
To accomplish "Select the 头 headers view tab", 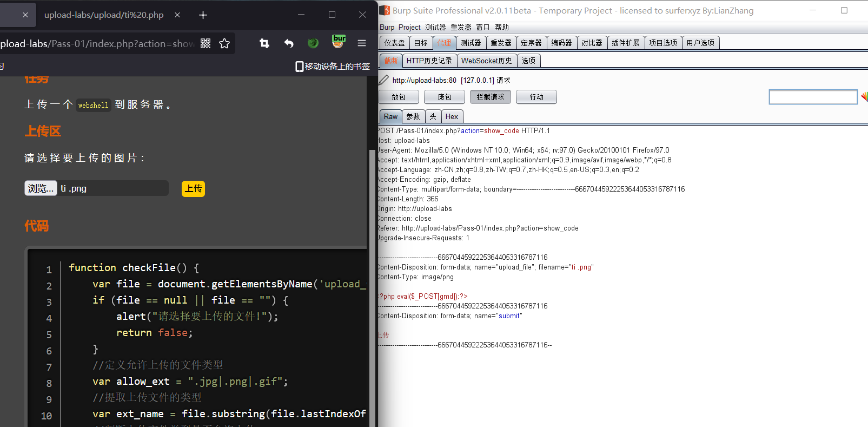I will (x=433, y=116).
